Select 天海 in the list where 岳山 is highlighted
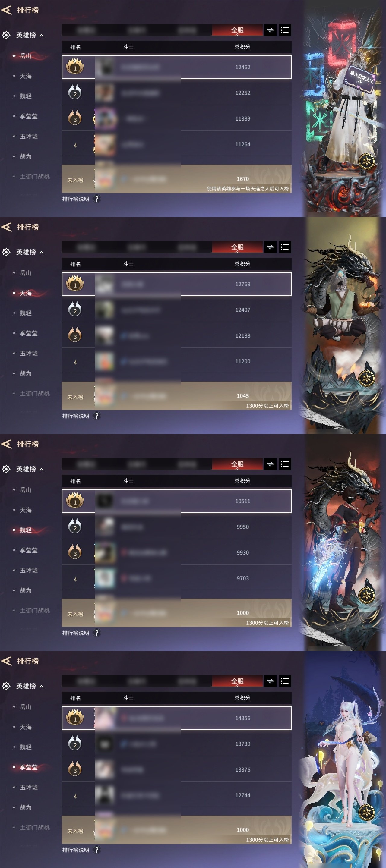This screenshot has width=386, height=868. [x=26, y=76]
